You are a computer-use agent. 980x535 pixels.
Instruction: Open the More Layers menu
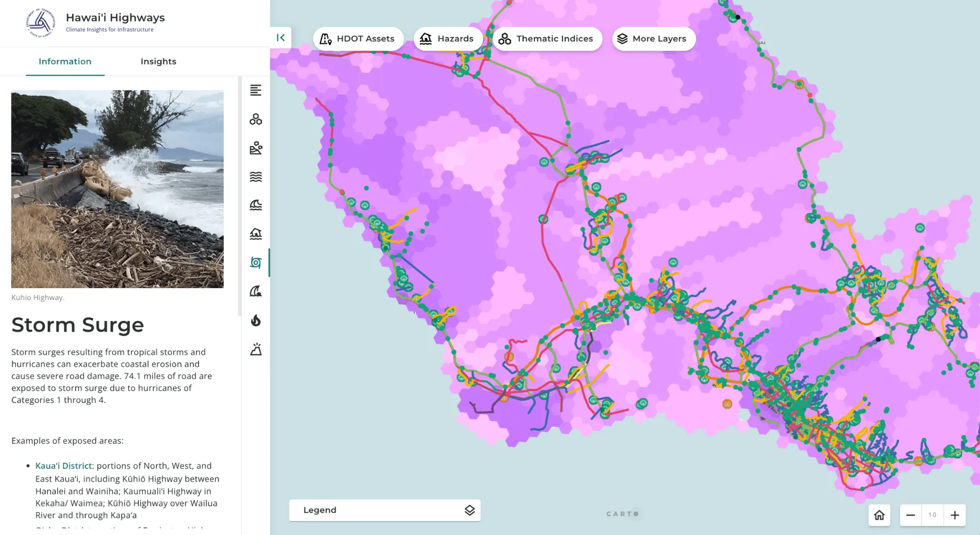click(x=653, y=39)
